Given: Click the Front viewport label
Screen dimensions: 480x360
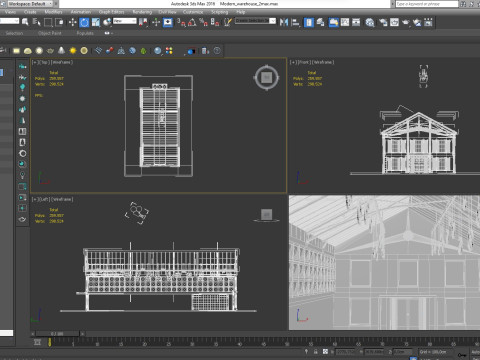Looking at the screenshot, I should click(312, 62).
